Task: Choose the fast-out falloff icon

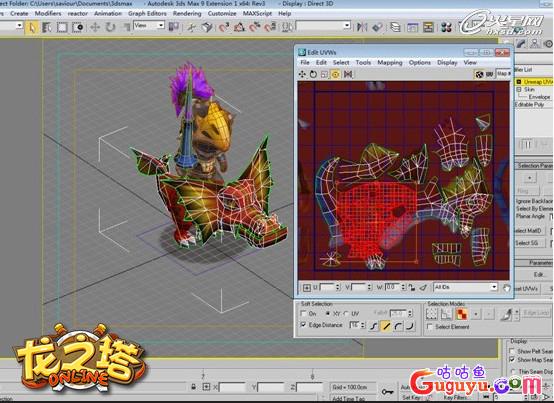Action: (x=410, y=326)
